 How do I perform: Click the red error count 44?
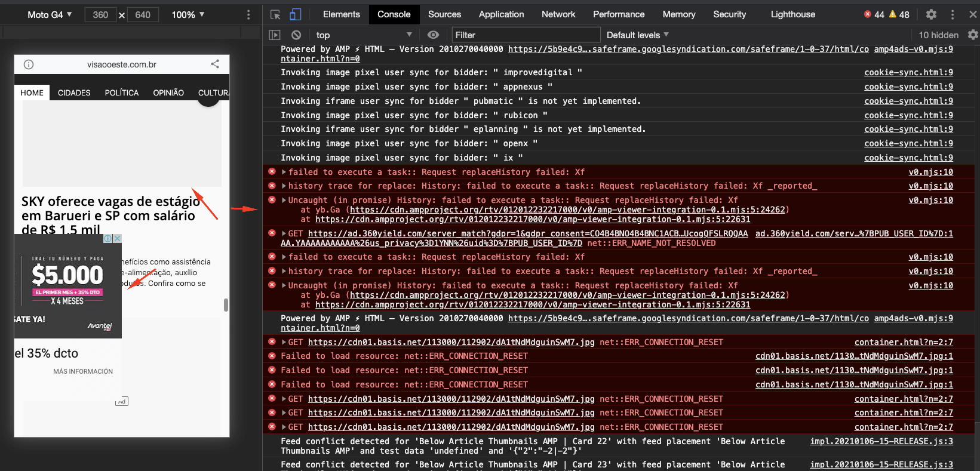[x=874, y=14]
